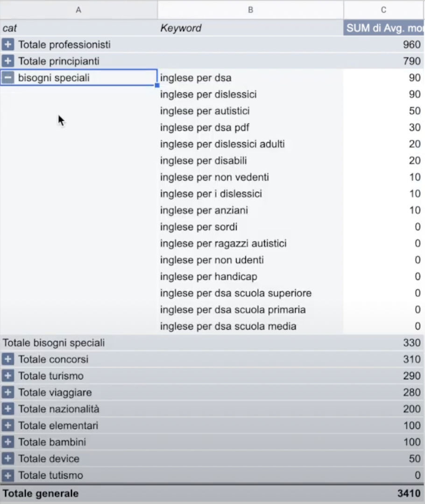Collapse the bisogni speciali group
Viewport: 425px width, 504px height.
(8, 77)
